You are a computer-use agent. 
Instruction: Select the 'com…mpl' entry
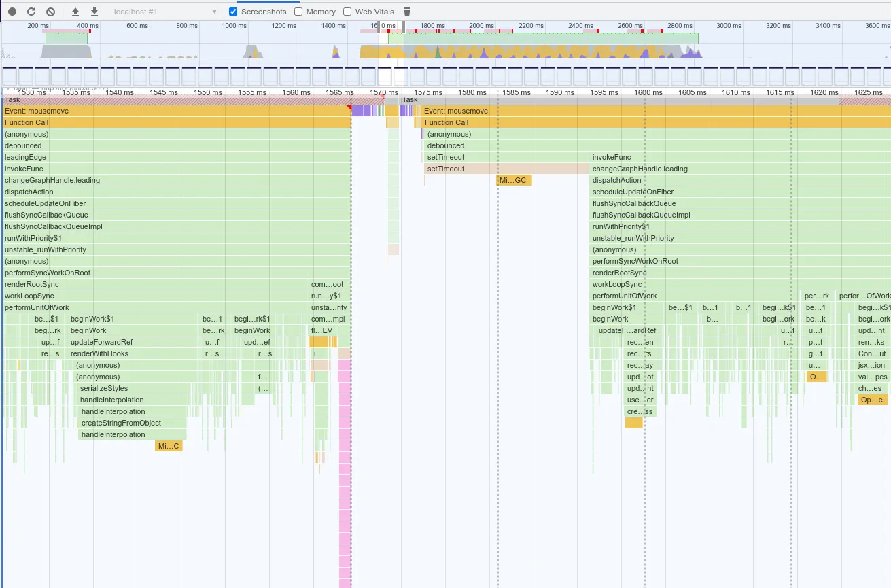coord(330,319)
